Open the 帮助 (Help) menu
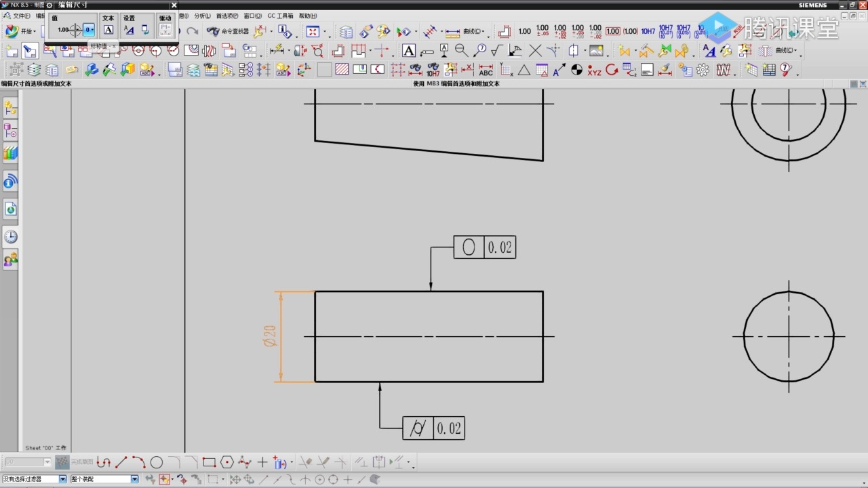 pyautogui.click(x=308, y=16)
